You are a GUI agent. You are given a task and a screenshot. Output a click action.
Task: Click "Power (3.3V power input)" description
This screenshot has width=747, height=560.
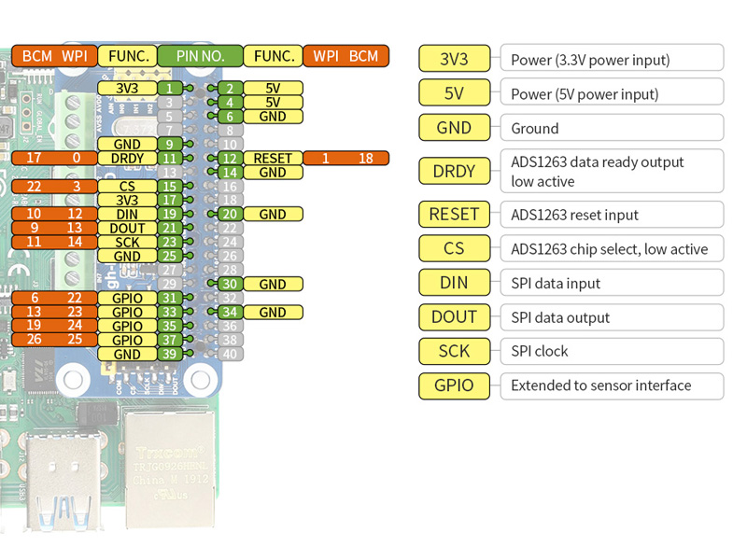[x=613, y=58]
